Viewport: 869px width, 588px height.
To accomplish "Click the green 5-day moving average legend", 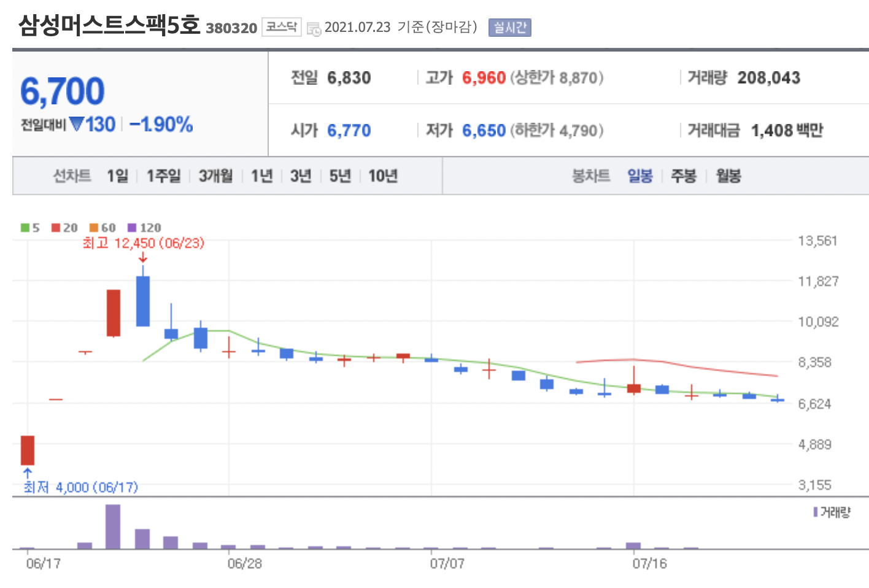I will click(30, 228).
